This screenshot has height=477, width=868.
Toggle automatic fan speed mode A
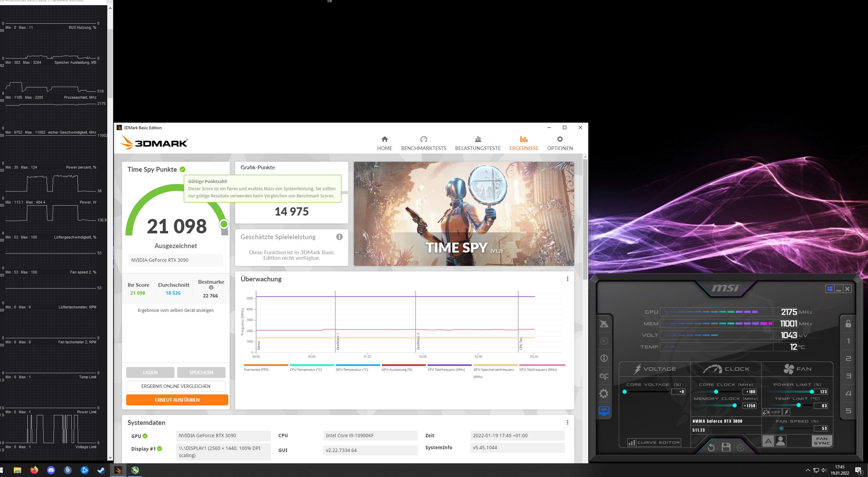[768, 441]
